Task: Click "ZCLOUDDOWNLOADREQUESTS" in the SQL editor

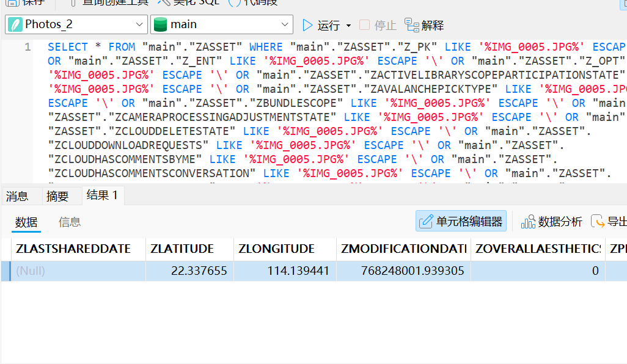Action: (x=128, y=145)
